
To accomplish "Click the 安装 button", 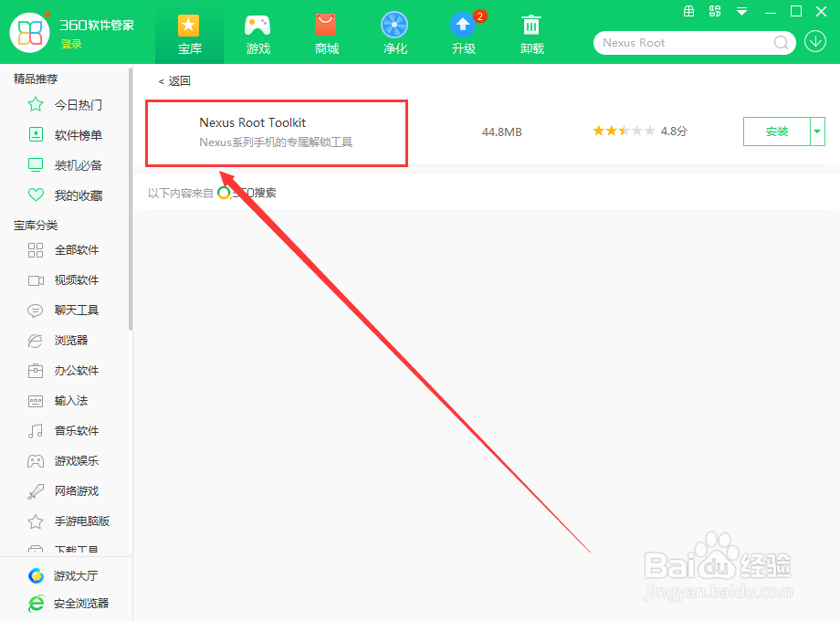I will pos(777,132).
